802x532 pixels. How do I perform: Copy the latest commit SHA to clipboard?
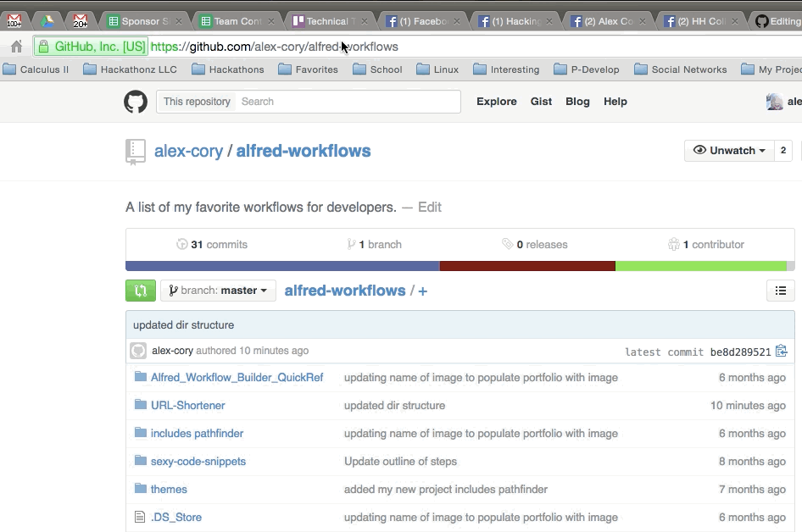(x=781, y=351)
